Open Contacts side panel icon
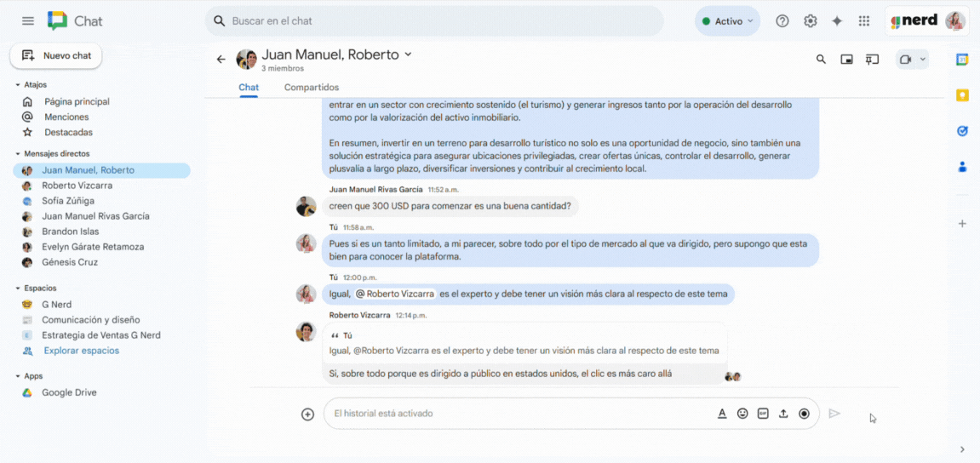 [962, 167]
